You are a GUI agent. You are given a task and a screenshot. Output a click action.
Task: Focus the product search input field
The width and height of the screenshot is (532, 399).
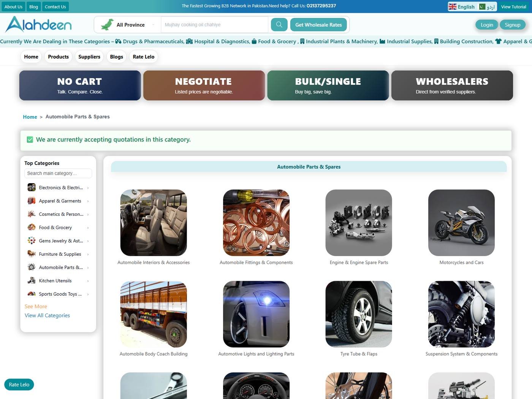click(215, 25)
